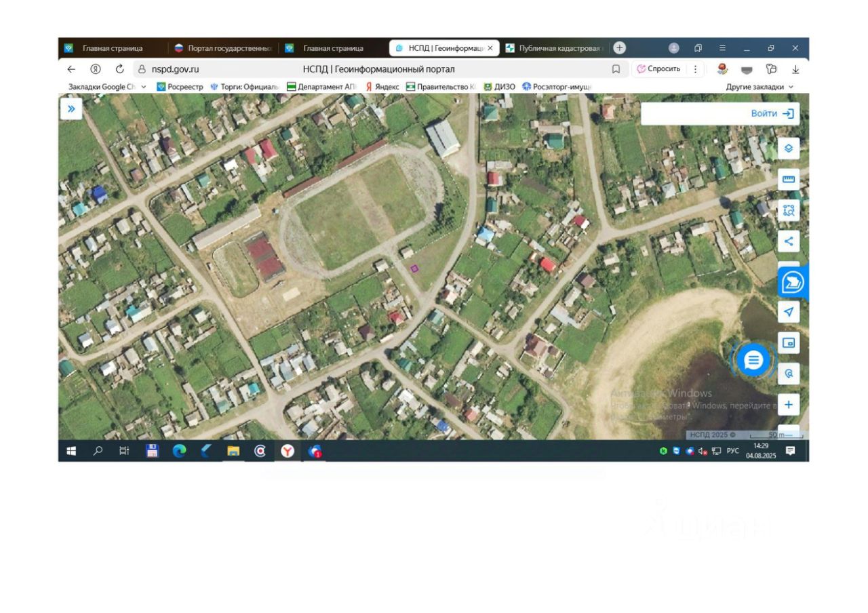Open the browser extensions icon
Viewport: 868px width, 613px height.
click(771, 69)
